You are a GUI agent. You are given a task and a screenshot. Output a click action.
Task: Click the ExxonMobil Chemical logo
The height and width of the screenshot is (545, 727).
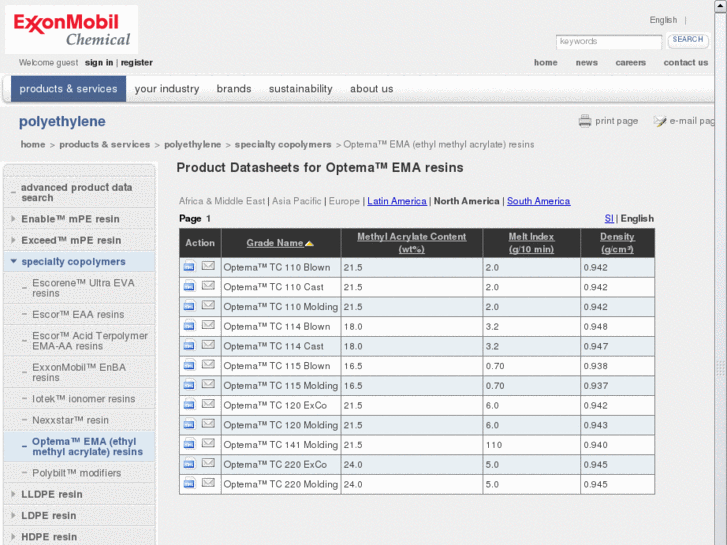71,30
